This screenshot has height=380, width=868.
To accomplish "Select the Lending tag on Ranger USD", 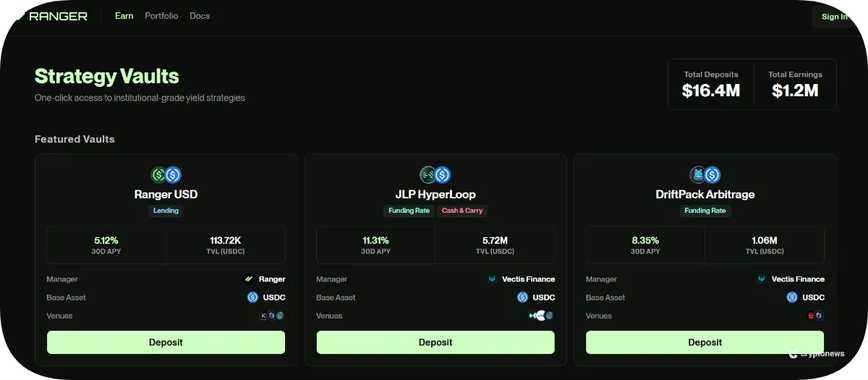I will pyautogui.click(x=166, y=211).
